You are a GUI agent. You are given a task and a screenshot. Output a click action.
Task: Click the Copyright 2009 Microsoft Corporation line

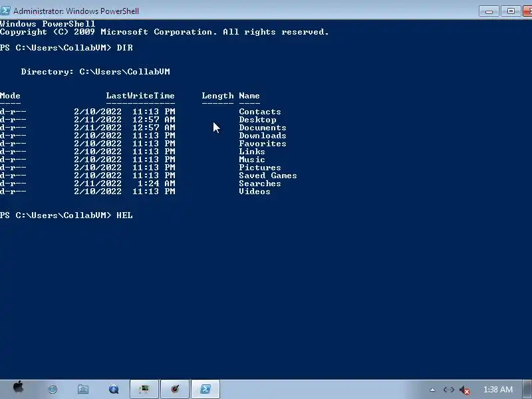pos(164,32)
